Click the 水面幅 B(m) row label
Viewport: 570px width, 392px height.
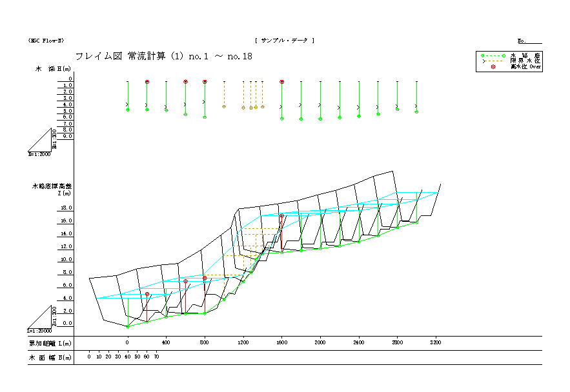pyautogui.click(x=50, y=357)
